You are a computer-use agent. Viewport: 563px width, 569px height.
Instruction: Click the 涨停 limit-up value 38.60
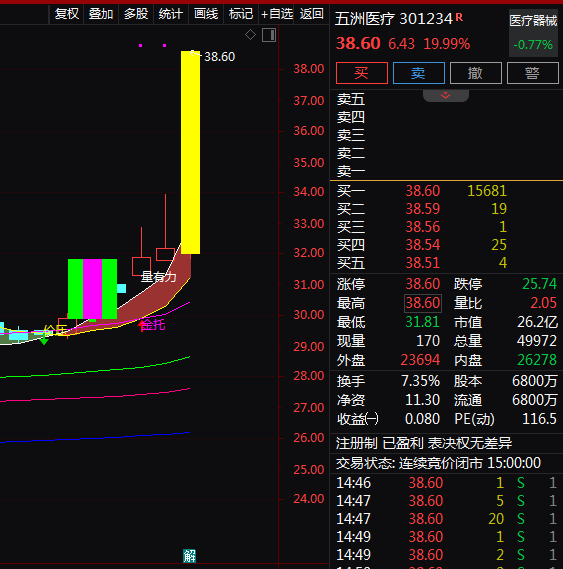423,284
